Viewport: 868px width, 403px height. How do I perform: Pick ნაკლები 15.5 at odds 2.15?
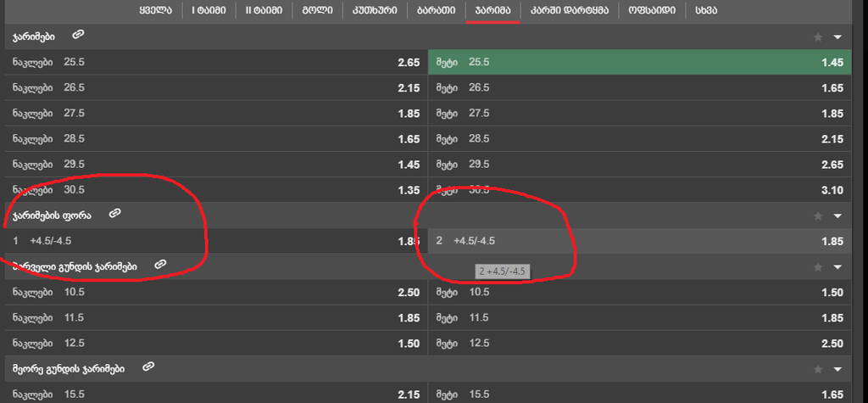pyautogui.click(x=216, y=393)
